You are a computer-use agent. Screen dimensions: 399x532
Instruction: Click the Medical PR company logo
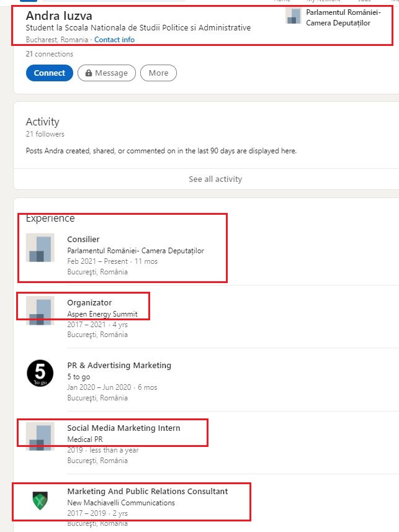(40, 436)
